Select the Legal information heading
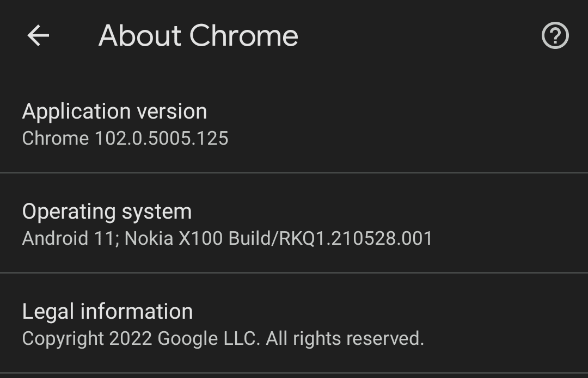This screenshot has height=378, width=588. click(107, 311)
